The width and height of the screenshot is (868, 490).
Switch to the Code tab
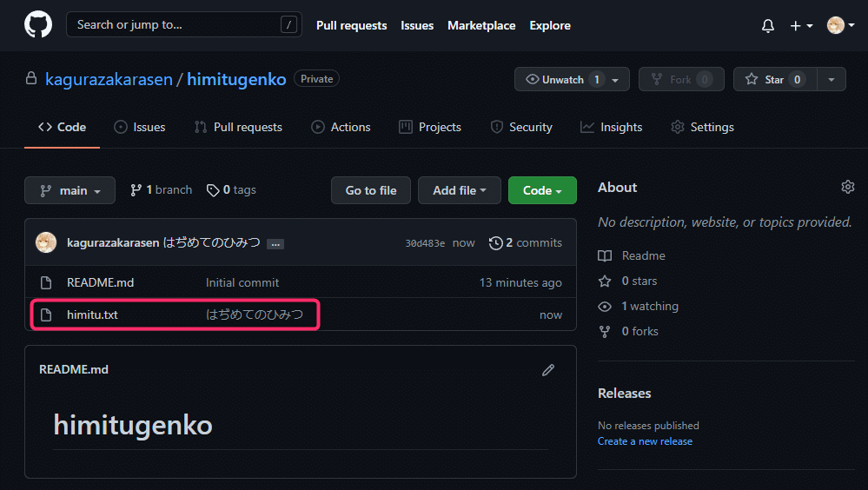(x=62, y=127)
